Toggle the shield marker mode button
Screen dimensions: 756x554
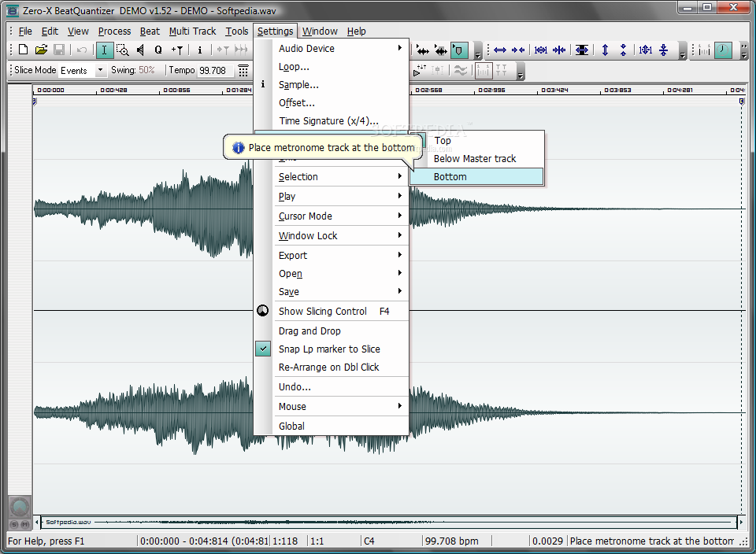(x=458, y=50)
